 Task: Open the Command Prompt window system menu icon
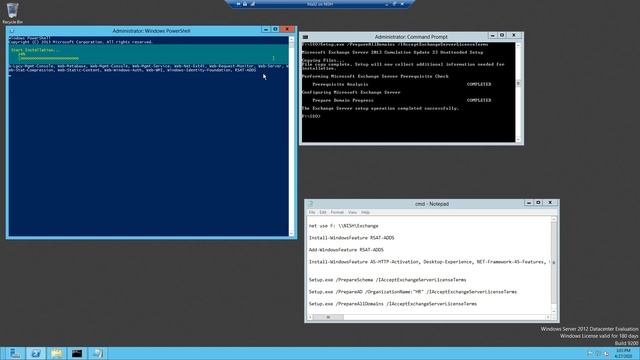coord(305,37)
